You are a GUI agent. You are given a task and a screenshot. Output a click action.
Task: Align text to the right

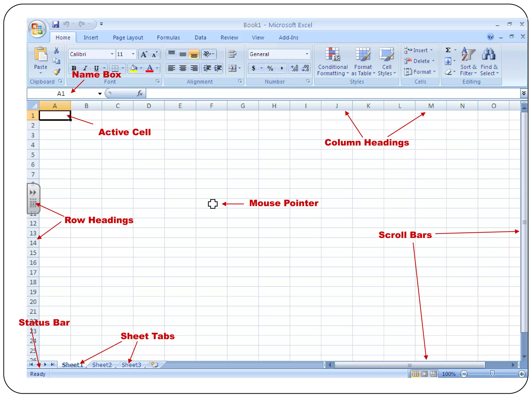coord(194,68)
